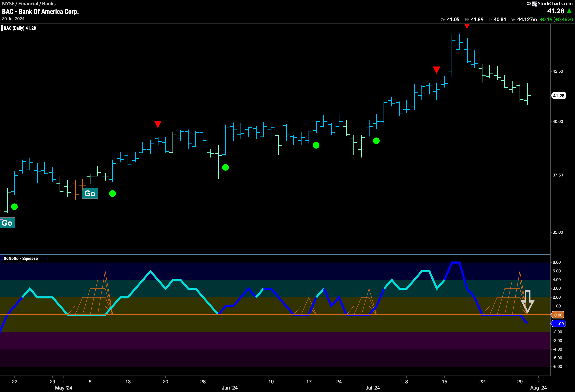Click the green dot near May 9

(113, 194)
